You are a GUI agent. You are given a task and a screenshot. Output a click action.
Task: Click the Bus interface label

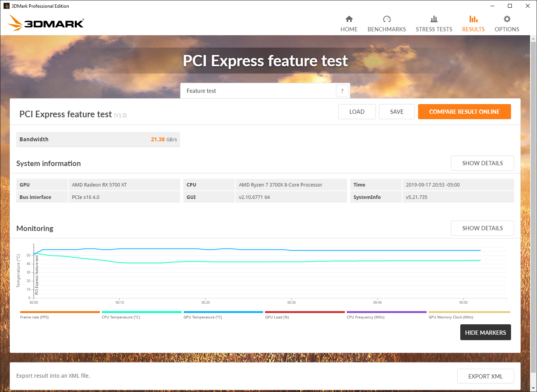(35, 197)
